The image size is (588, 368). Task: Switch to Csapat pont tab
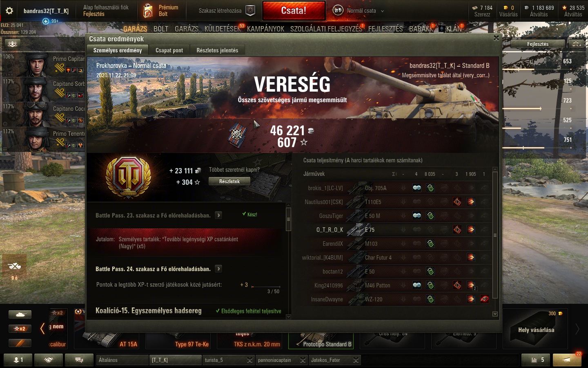(x=169, y=50)
